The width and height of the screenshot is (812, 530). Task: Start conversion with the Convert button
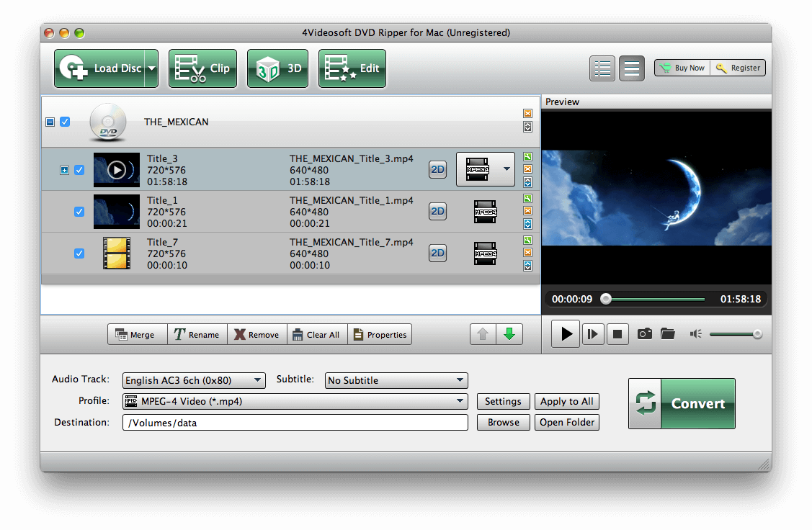tap(682, 404)
